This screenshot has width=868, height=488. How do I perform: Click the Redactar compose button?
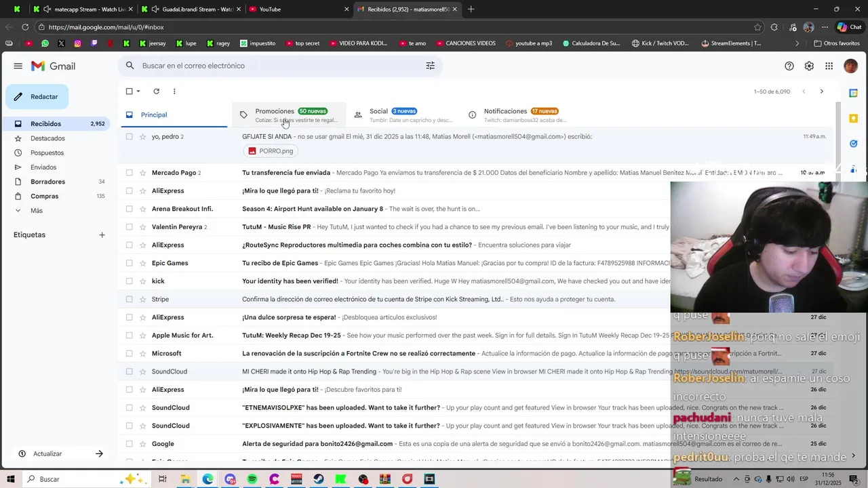pos(37,97)
